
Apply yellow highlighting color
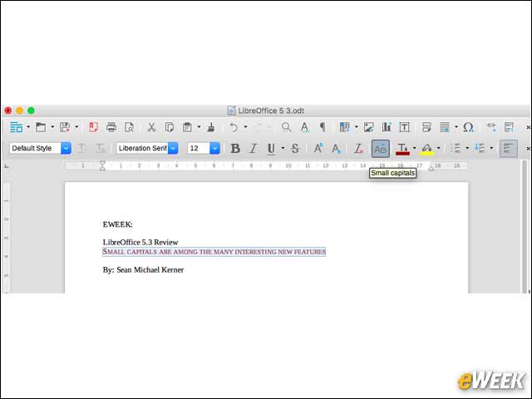426,149
